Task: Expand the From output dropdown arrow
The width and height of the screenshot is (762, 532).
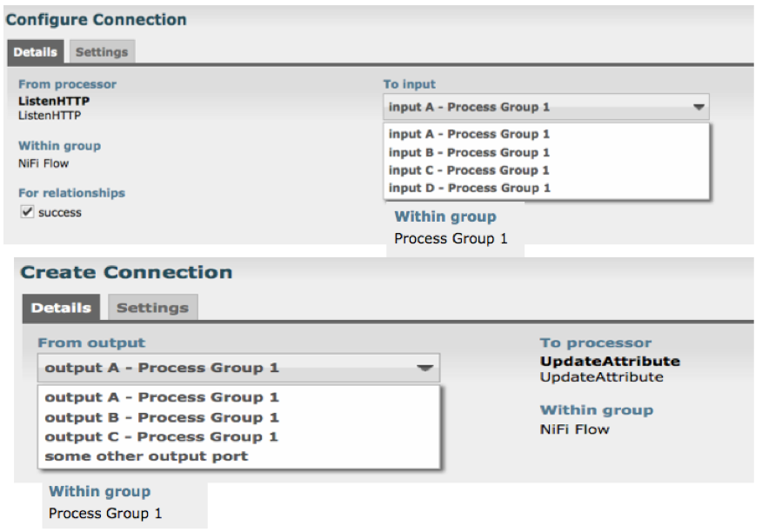Action: (424, 368)
